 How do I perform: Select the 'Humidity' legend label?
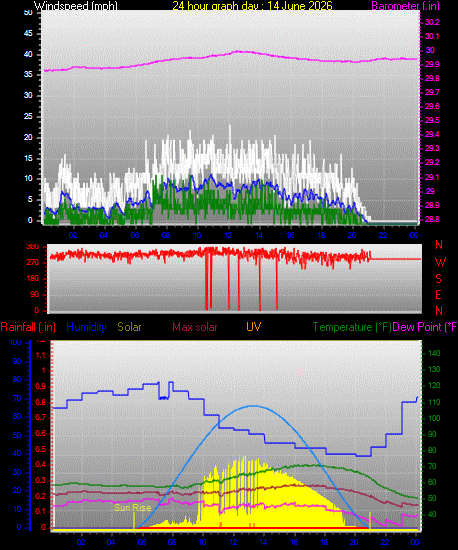click(86, 327)
